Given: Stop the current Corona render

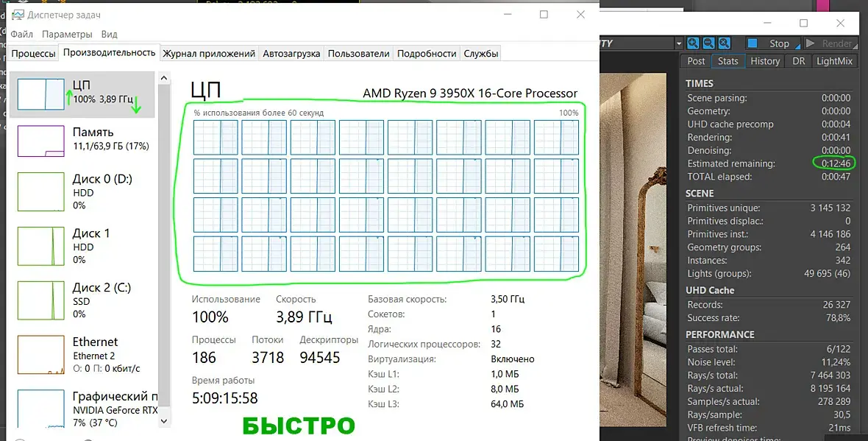Looking at the screenshot, I should pyautogui.click(x=773, y=43).
